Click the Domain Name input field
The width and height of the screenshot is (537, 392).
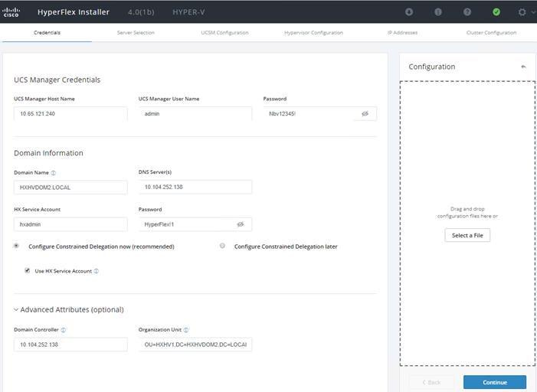(70, 188)
